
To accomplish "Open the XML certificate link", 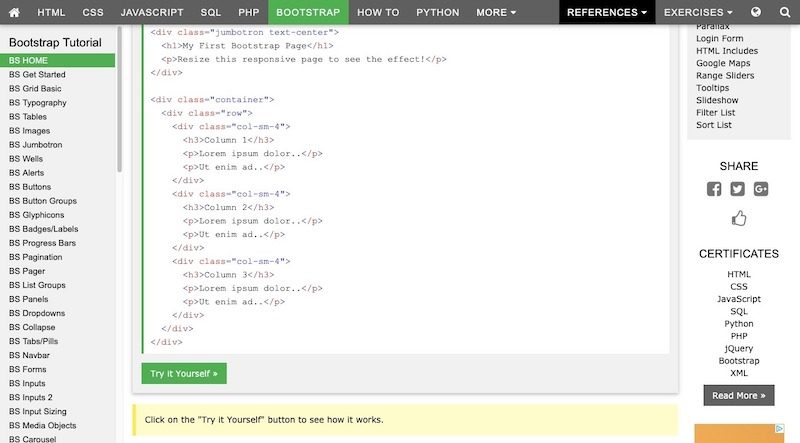I will [x=739, y=373].
